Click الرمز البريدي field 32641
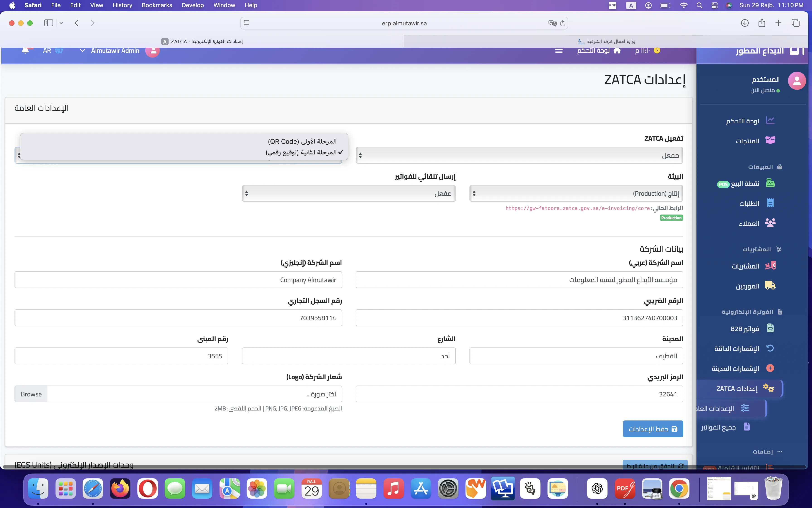The width and height of the screenshot is (812, 508). 520,394
